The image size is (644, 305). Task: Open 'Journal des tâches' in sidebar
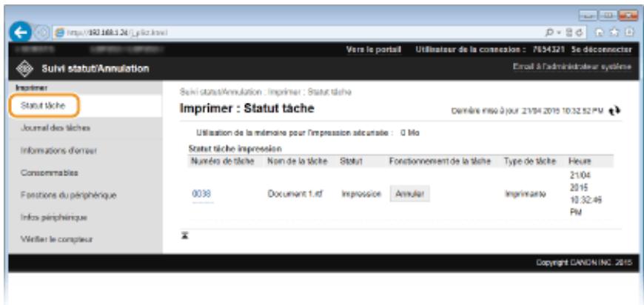[56, 128]
